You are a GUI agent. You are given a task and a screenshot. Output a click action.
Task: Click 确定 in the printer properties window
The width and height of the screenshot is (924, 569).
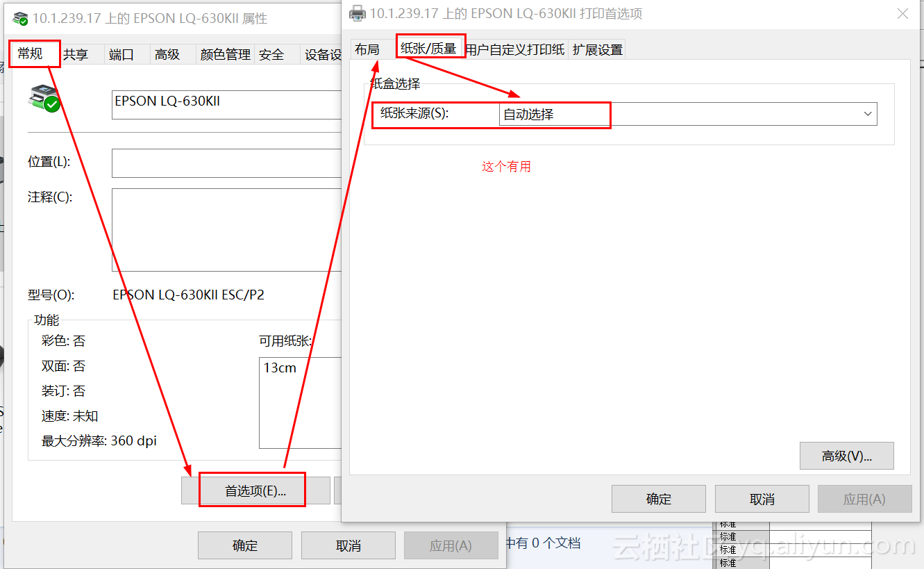coord(245,546)
